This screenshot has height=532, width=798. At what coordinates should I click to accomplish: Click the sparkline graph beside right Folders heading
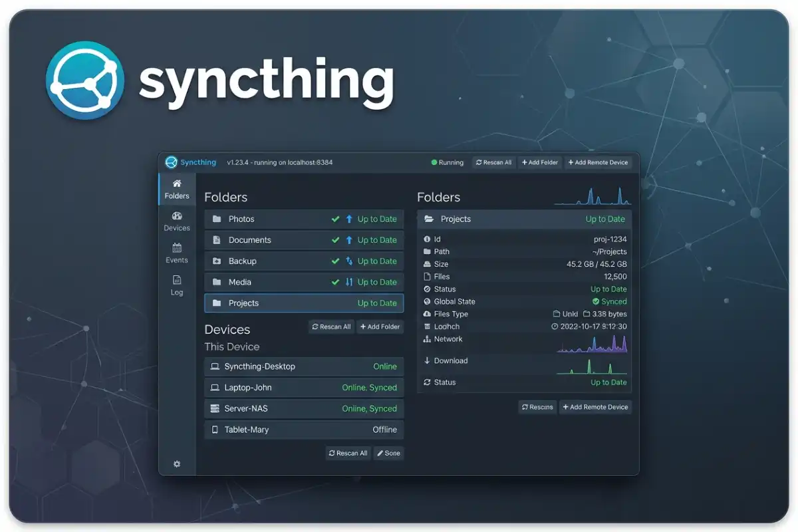point(593,196)
